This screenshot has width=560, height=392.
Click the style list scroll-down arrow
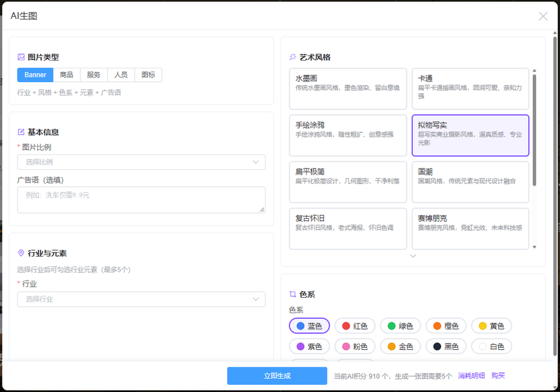[535, 247]
